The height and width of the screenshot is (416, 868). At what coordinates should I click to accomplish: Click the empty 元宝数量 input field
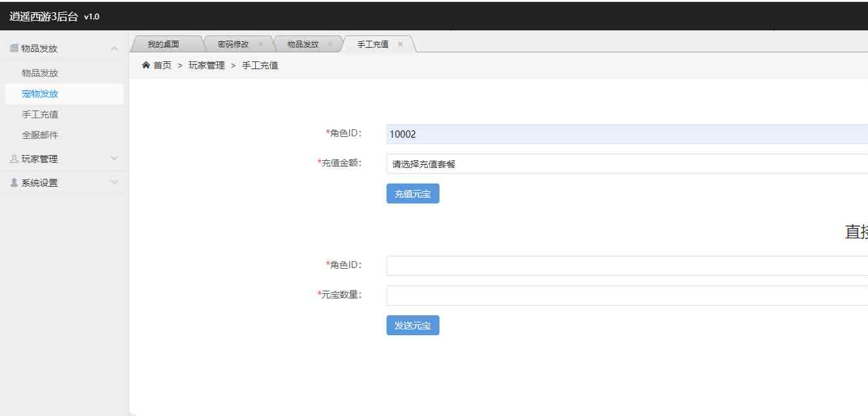pyautogui.click(x=582, y=295)
